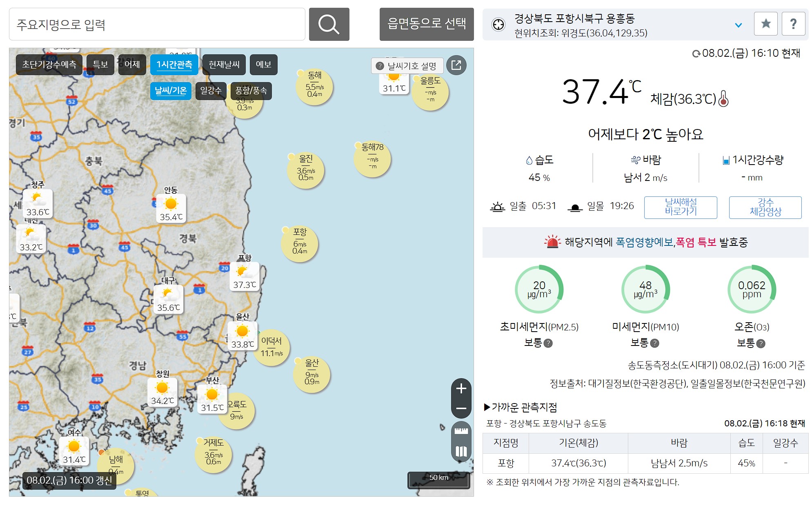Click the map layer icon below ruler
The width and height of the screenshot is (812, 506).
(x=461, y=451)
